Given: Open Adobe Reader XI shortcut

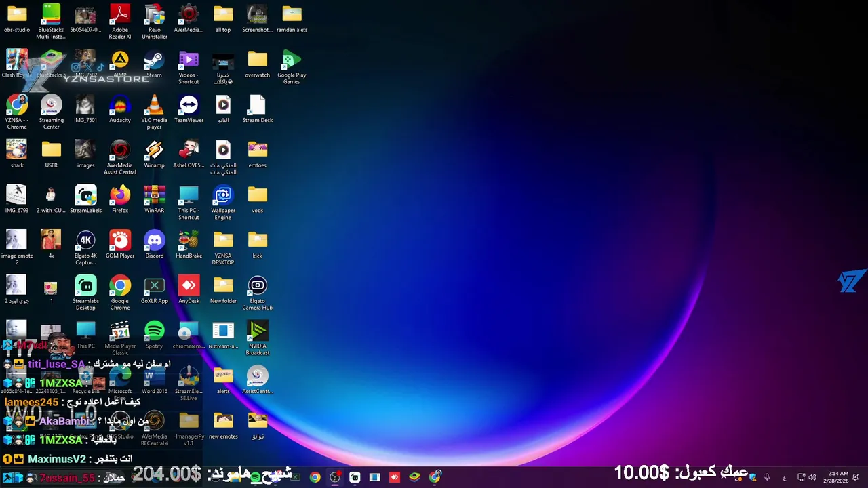Looking at the screenshot, I should [x=120, y=22].
